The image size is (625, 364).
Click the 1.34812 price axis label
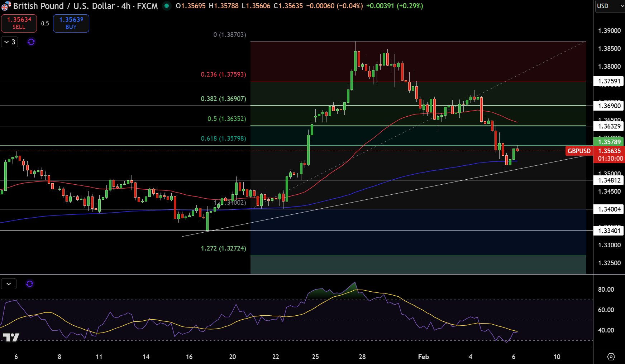[609, 180]
